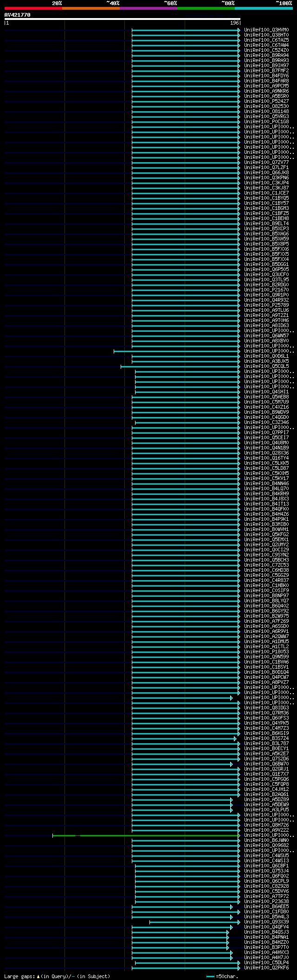Click UniRef100_B3L787 label
This screenshot has height=980, width=297.
pos(266,744)
